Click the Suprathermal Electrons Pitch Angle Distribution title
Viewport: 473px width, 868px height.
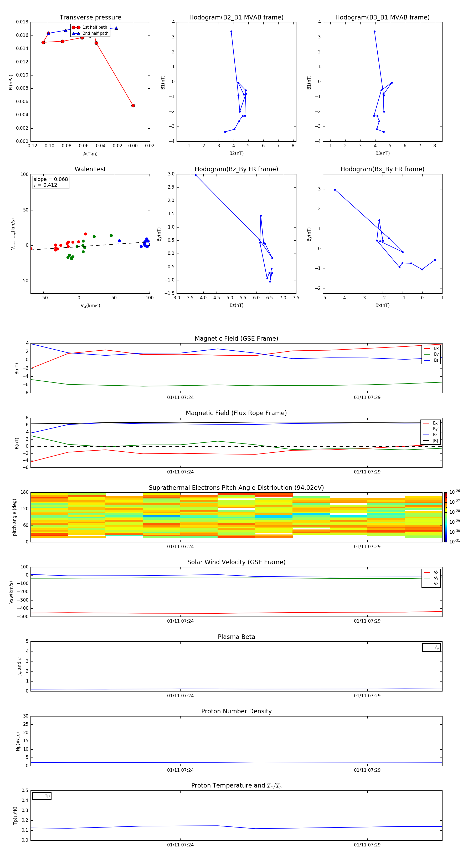pyautogui.click(x=236, y=488)
